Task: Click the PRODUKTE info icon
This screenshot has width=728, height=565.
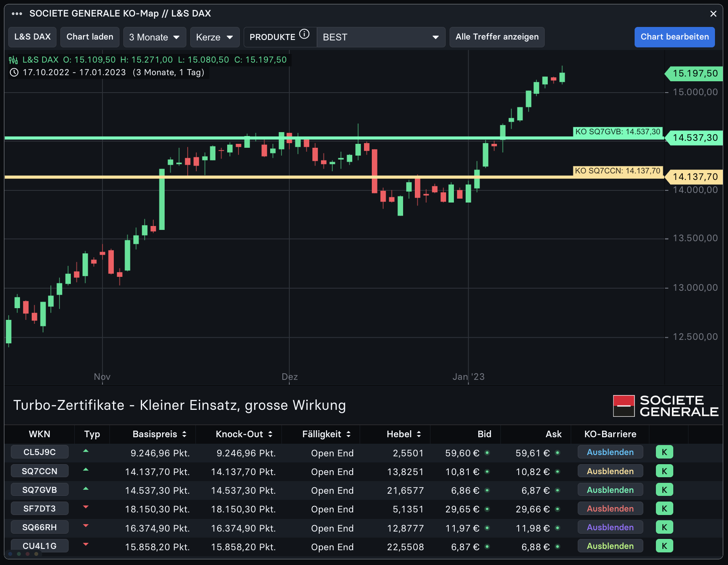Action: pyautogui.click(x=304, y=34)
